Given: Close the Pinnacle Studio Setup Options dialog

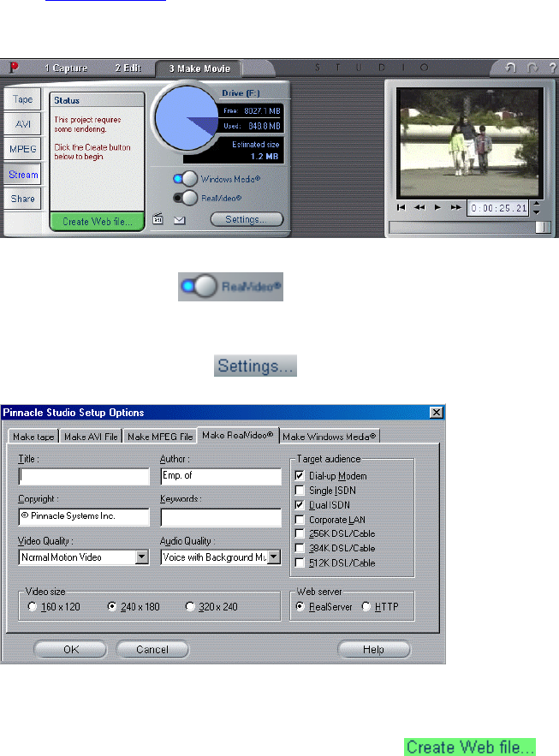Looking at the screenshot, I should point(436,412).
